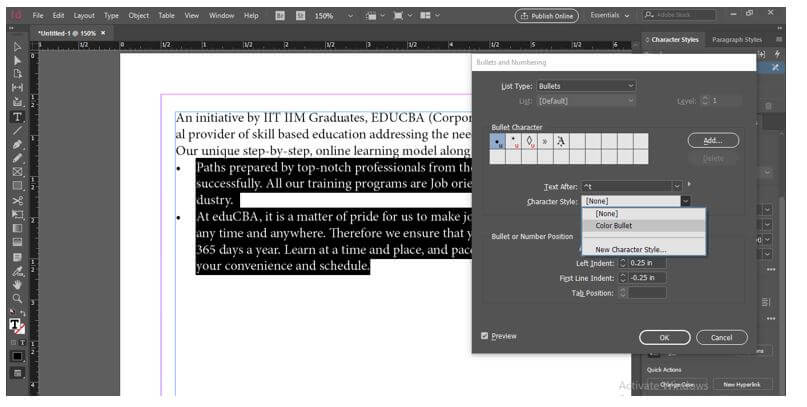Open the Arrange Documents dropdown arrow

tap(437, 16)
